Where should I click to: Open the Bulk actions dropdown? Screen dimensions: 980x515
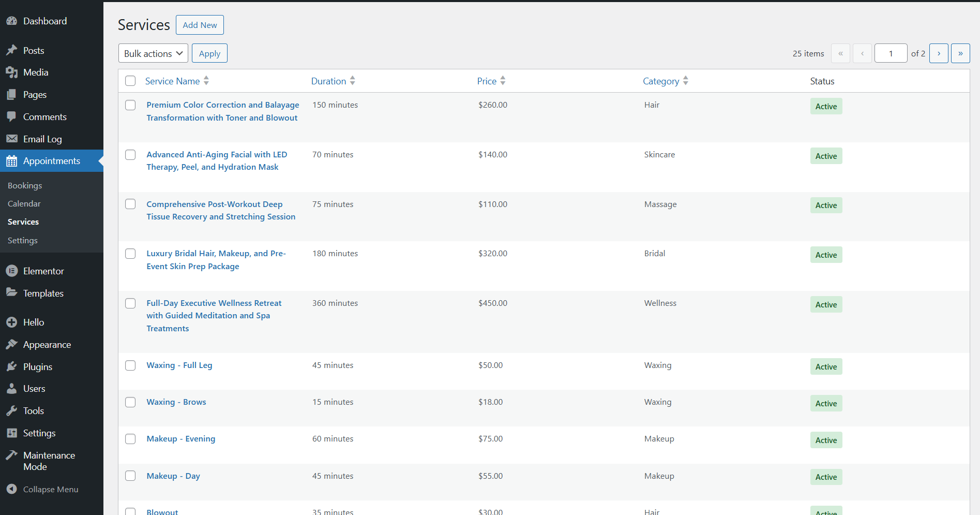153,53
